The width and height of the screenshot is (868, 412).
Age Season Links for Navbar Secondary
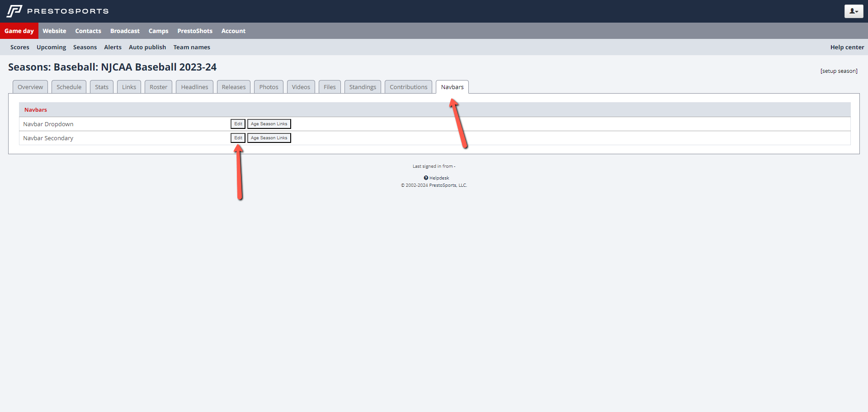coord(269,138)
